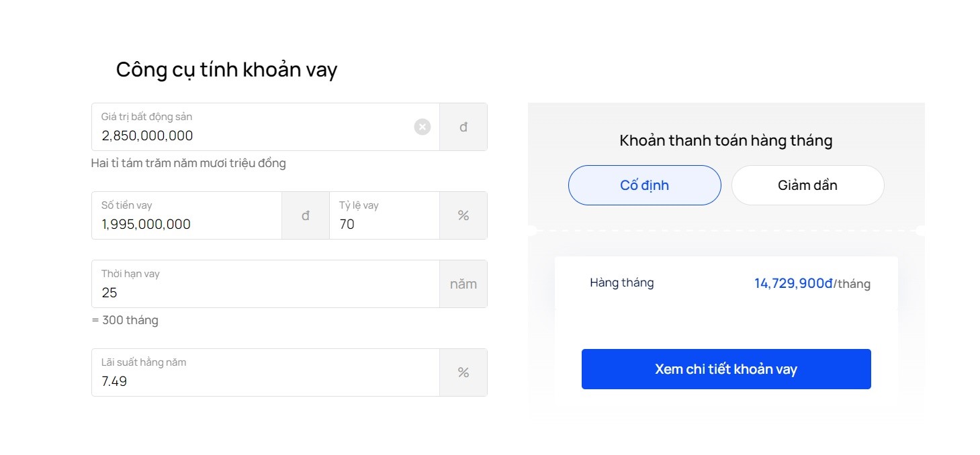980x455 pixels.
Task: Click the 'Khoản thanh toán hàng tháng' title
Action: [x=726, y=141]
